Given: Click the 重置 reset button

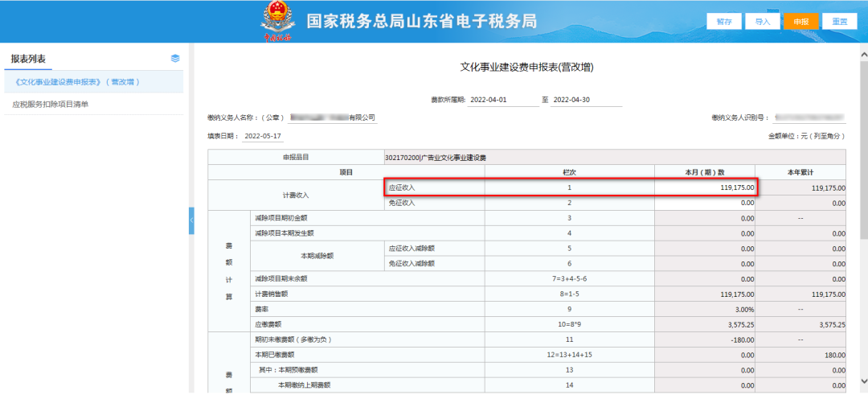Looking at the screenshot, I should point(839,22).
